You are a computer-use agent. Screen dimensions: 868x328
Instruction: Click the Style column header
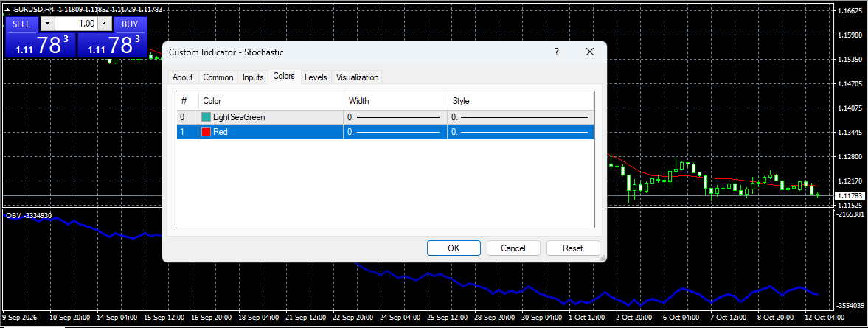(521, 101)
